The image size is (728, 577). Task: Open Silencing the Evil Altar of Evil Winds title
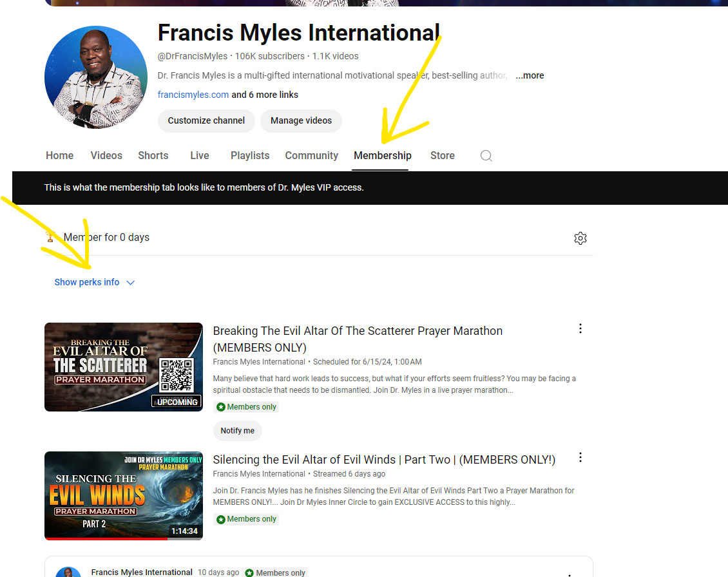[384, 460]
